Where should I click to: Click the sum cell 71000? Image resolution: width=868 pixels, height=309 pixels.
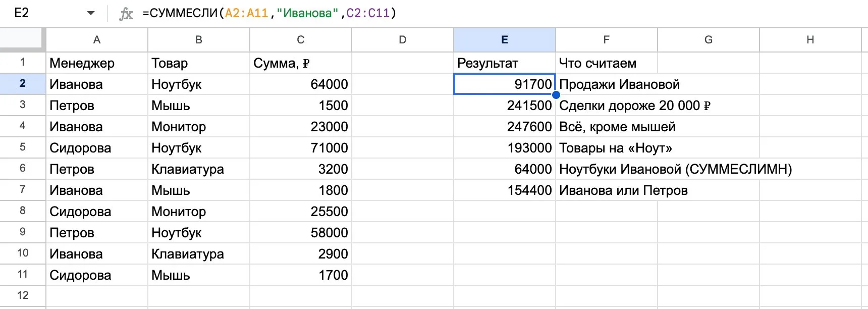point(301,148)
